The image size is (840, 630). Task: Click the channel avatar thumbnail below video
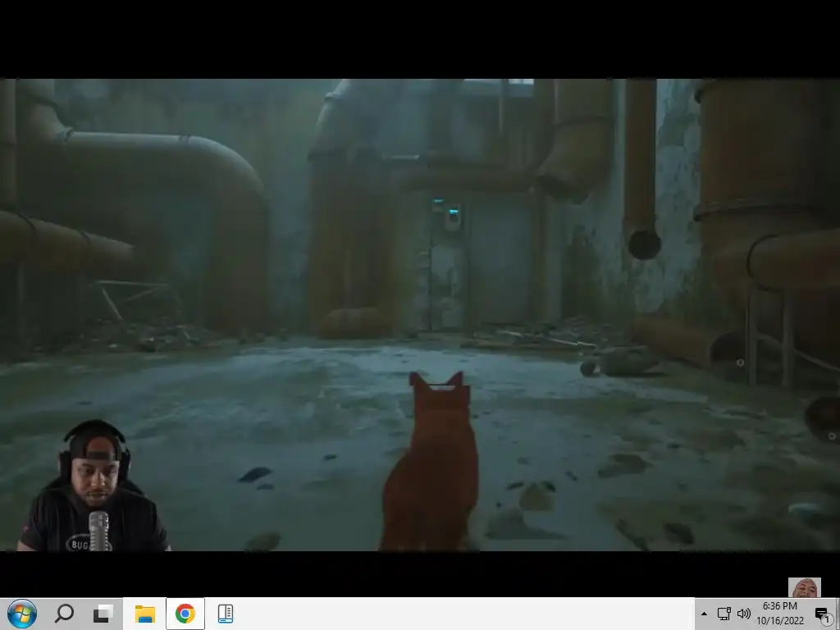coord(804,587)
